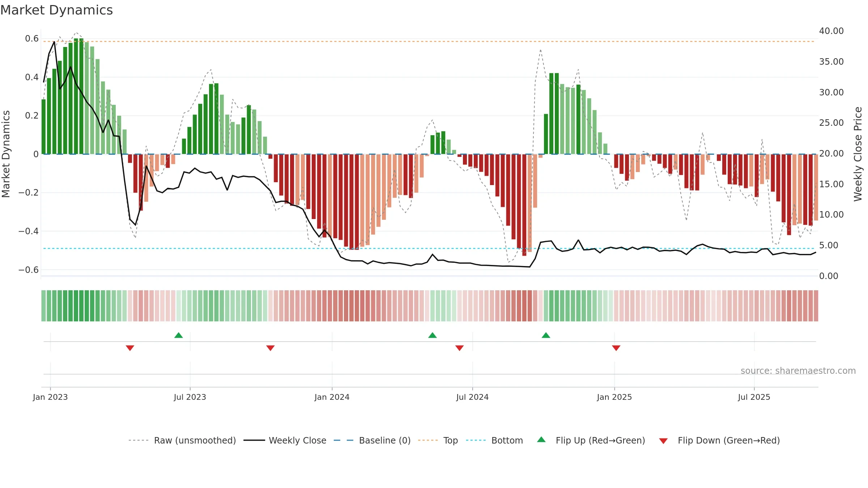Click the Weekly Close Price axis title

[x=858, y=154]
